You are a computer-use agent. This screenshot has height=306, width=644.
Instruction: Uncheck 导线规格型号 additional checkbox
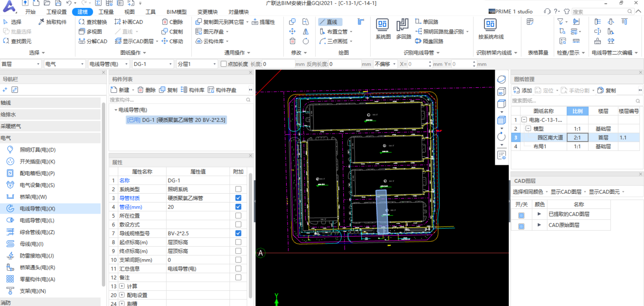tap(238, 233)
